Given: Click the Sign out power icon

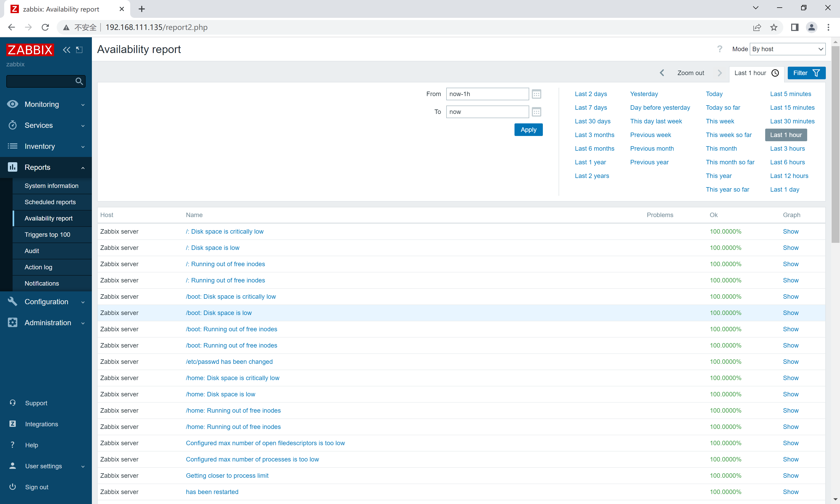Looking at the screenshot, I should 13,487.
